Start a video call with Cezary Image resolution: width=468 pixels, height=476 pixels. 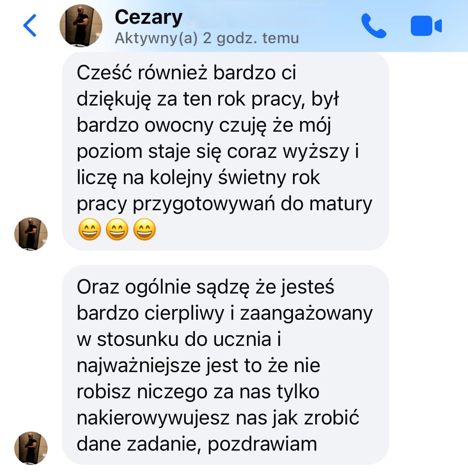pos(426,26)
